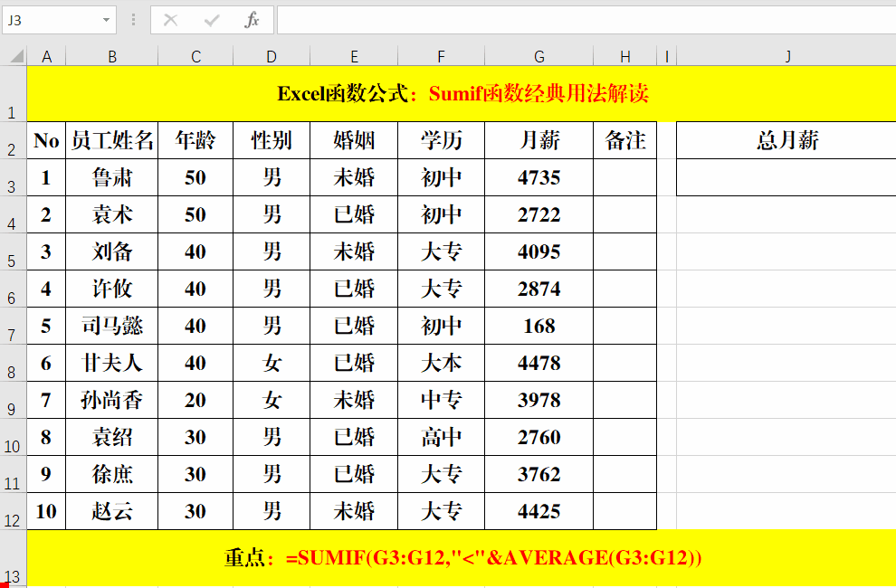896x588 pixels.
Task: Click salary cell 4735
Action: (x=539, y=177)
